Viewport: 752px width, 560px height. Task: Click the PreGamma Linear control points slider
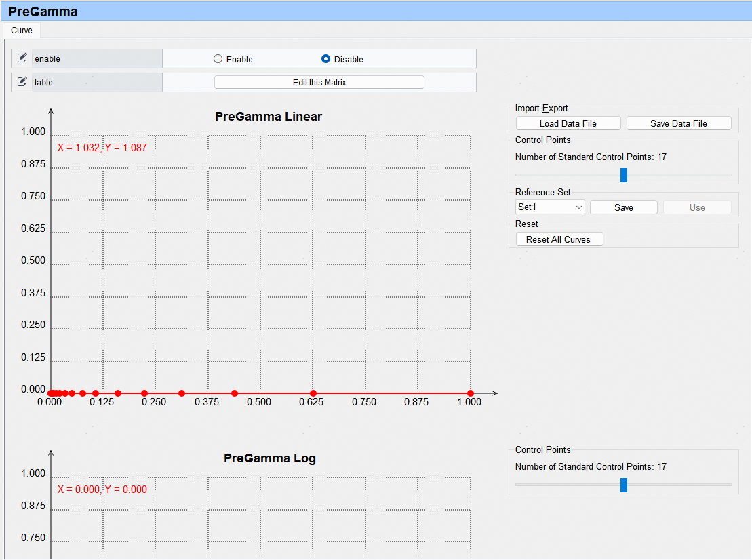tap(624, 175)
